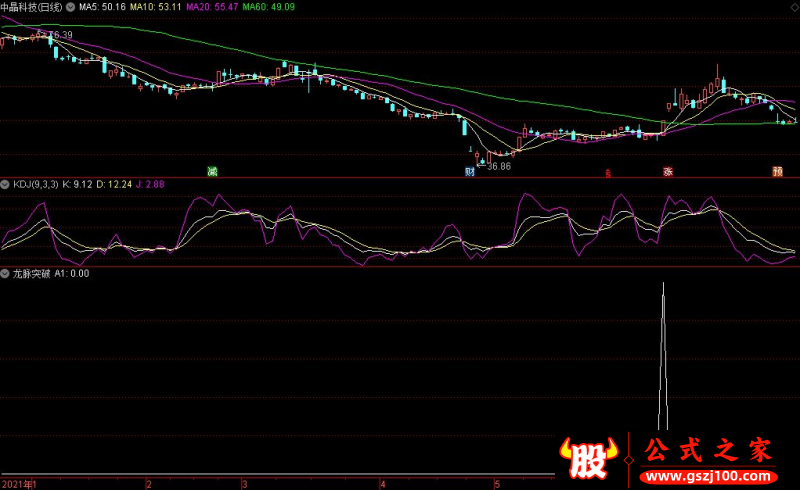This screenshot has height=490, width=800.
Task: Click the 公式之家 watermark text
Action: (708, 451)
